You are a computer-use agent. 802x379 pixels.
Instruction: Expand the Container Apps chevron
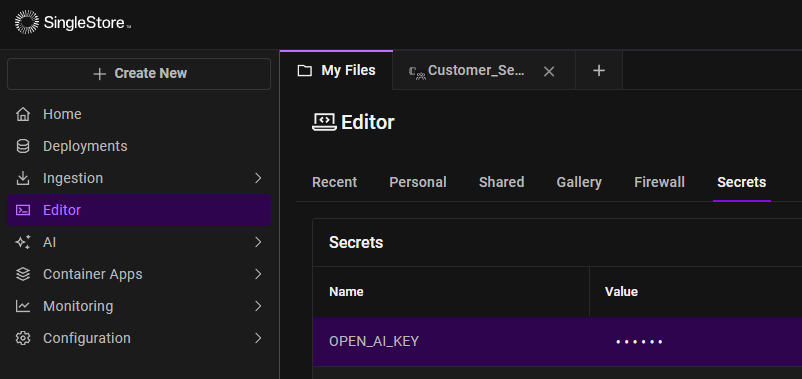tap(258, 274)
